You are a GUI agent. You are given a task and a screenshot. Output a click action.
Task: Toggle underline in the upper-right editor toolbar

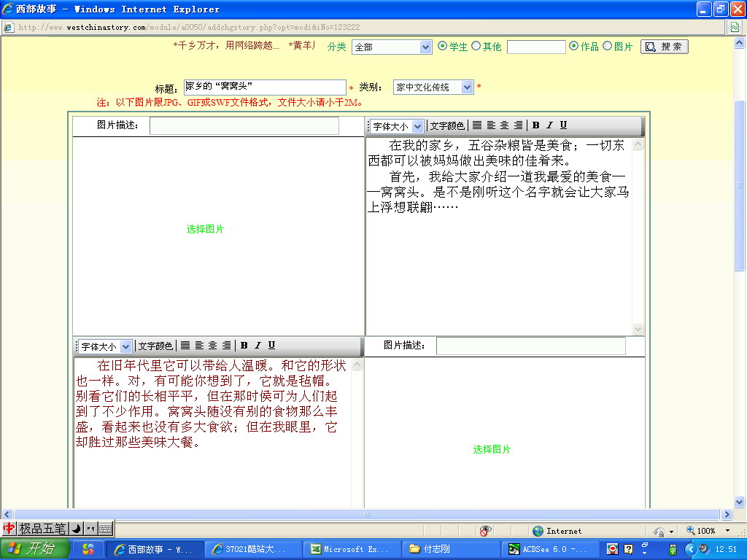(x=563, y=125)
